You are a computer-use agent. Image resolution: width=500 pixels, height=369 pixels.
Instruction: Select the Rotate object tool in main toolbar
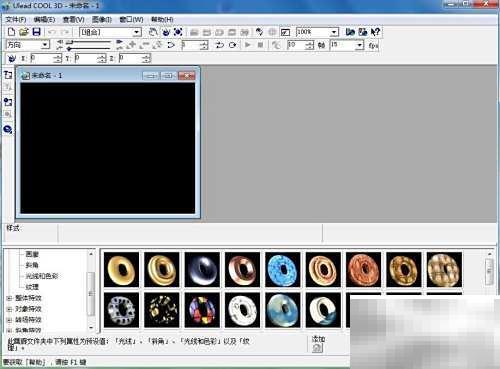(166, 32)
